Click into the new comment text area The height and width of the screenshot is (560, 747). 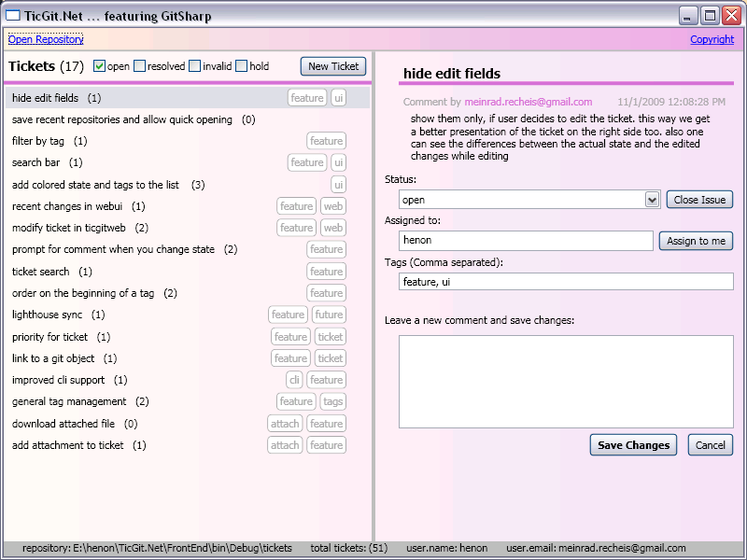click(566, 382)
